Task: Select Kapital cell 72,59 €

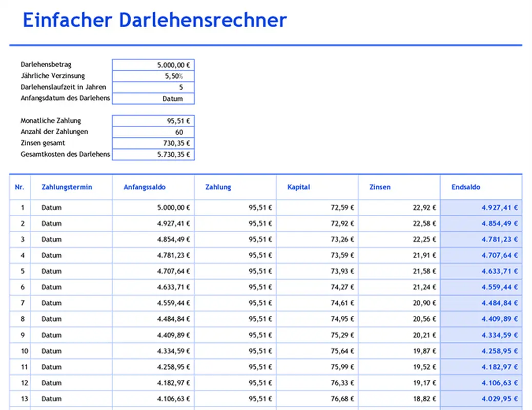Action: [x=317, y=208]
